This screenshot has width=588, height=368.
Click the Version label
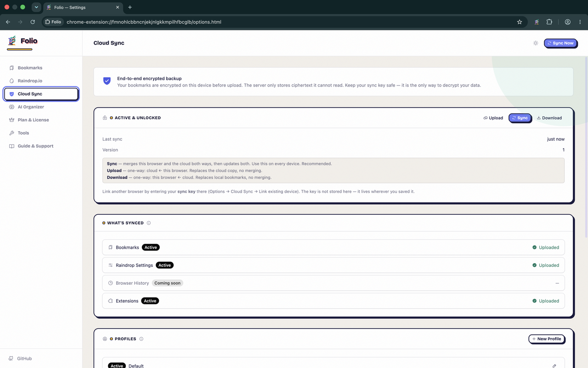point(110,150)
